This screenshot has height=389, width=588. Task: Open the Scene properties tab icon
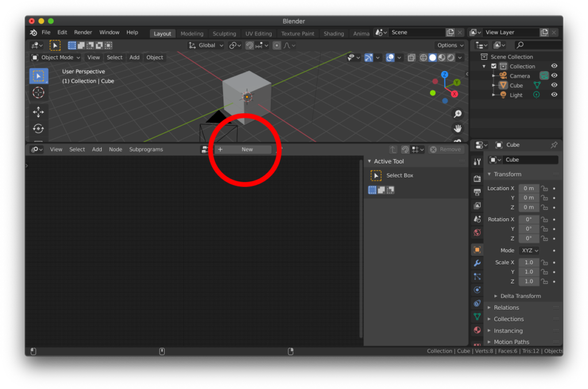click(x=477, y=219)
